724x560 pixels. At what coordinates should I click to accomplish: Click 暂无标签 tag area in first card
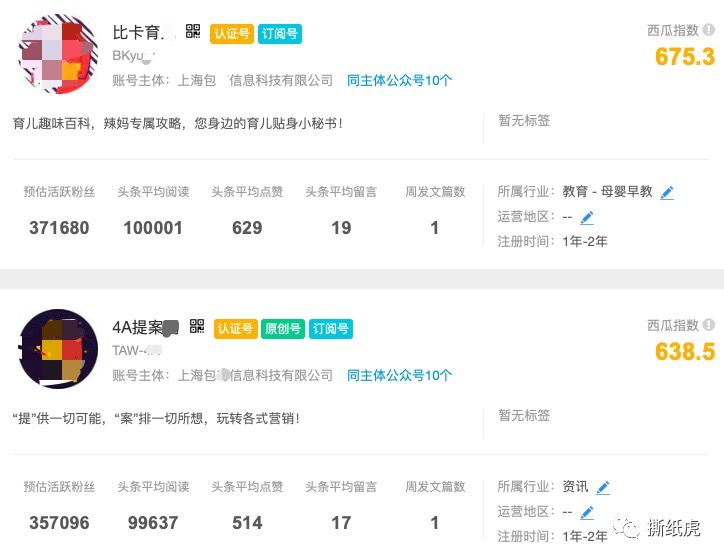(x=524, y=120)
